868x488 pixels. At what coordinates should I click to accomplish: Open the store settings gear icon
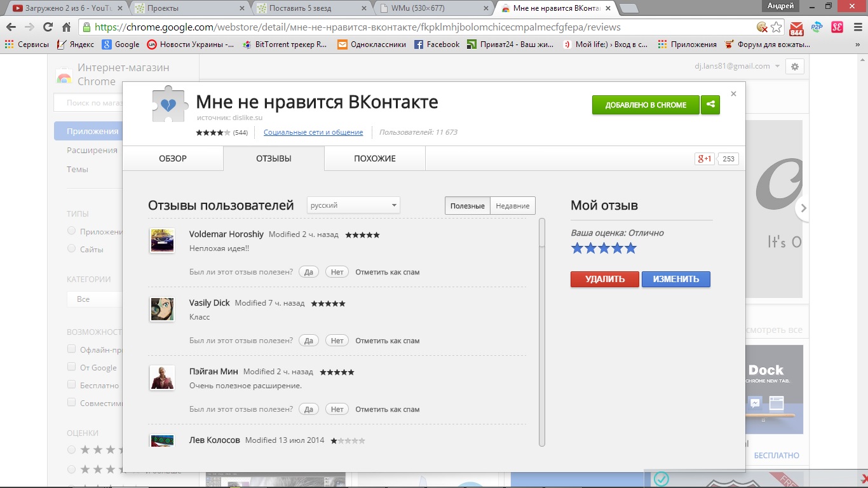(x=795, y=67)
